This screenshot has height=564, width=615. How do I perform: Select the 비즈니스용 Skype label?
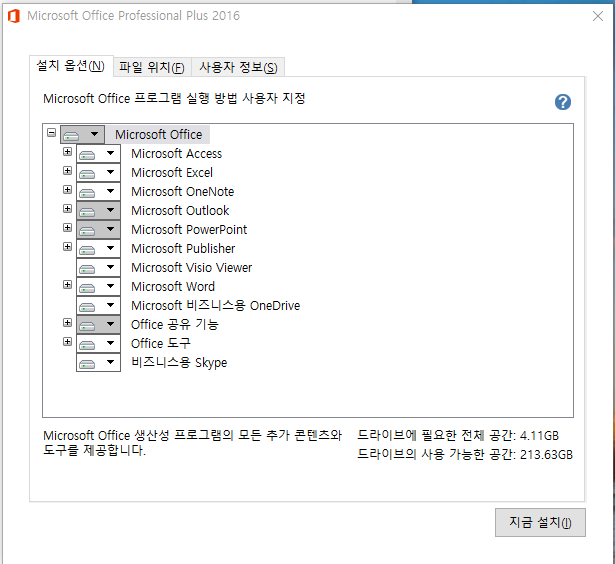coord(179,362)
